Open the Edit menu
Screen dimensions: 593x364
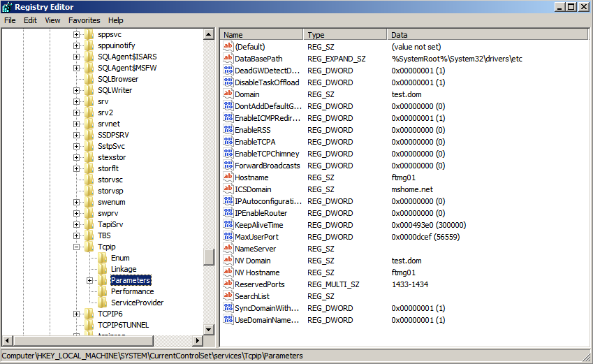point(30,20)
